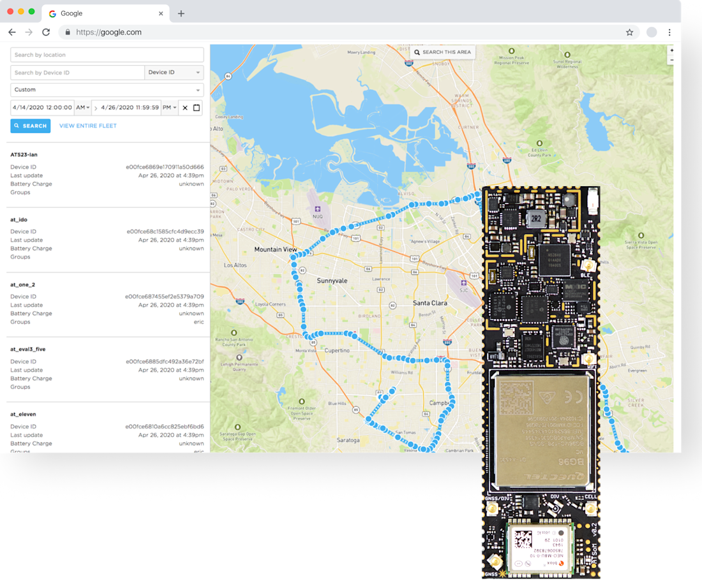Viewport: 702px width, 588px height.
Task: Click the blue SEARCH button
Action: [x=31, y=126]
